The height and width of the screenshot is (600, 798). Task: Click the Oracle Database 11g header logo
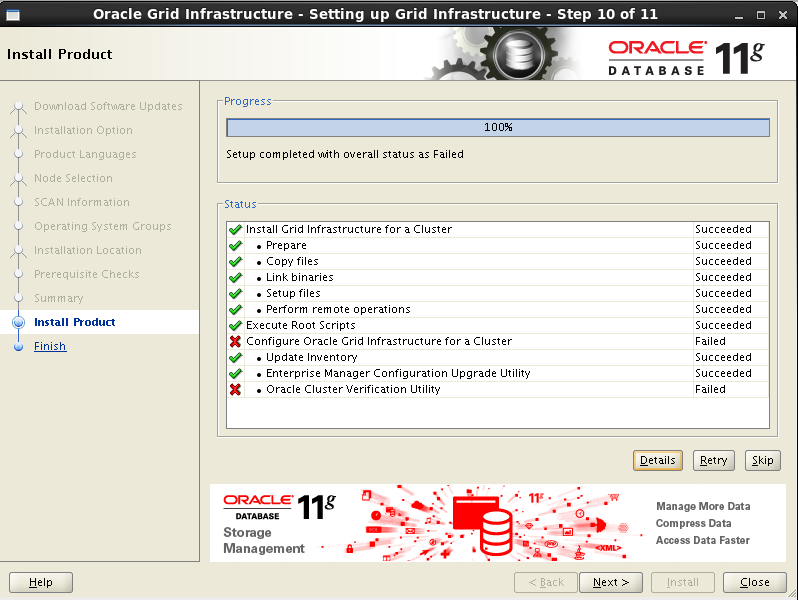[686, 58]
